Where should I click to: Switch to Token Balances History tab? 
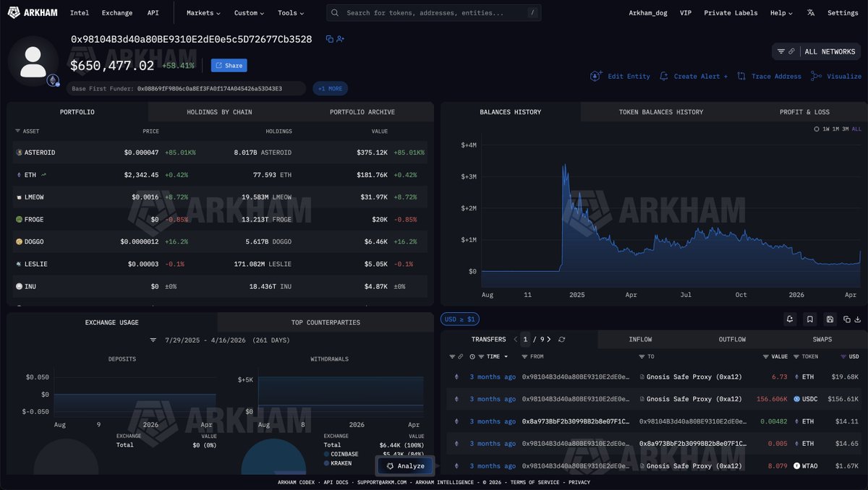(x=660, y=112)
